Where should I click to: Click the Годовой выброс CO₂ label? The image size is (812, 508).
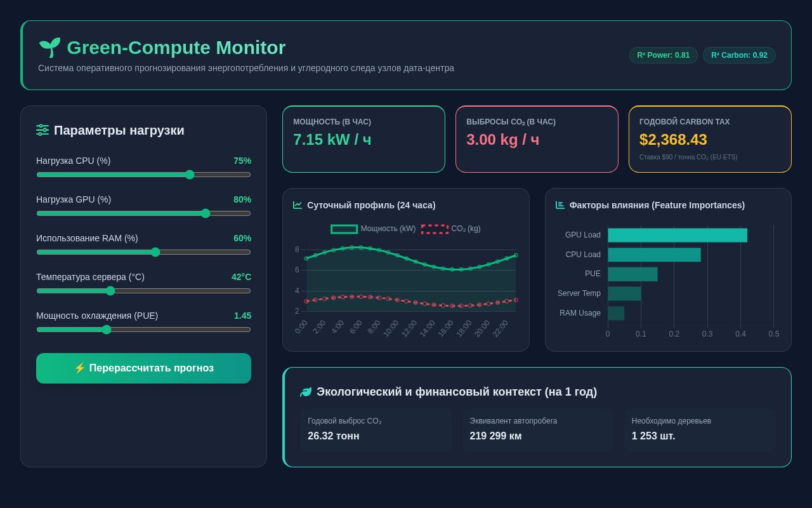(344, 421)
